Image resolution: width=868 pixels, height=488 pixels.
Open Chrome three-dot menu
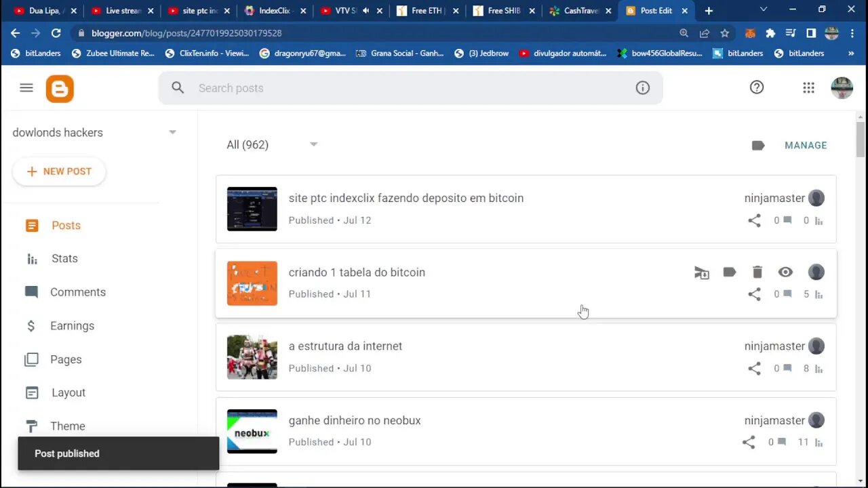click(852, 33)
